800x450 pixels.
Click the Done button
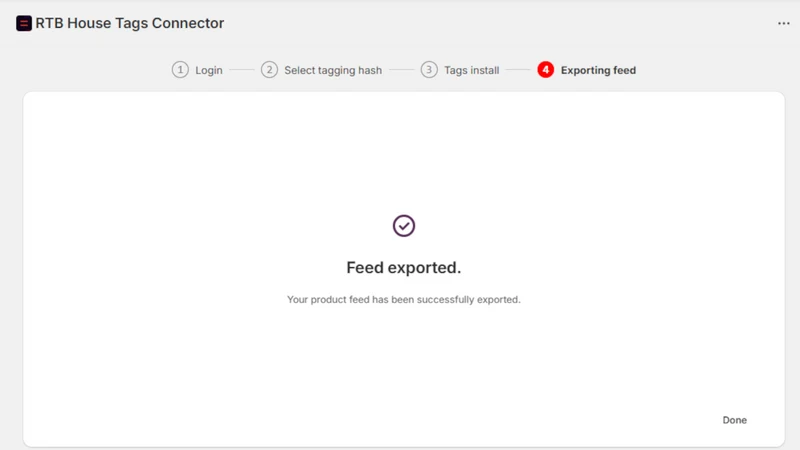pyautogui.click(x=734, y=420)
